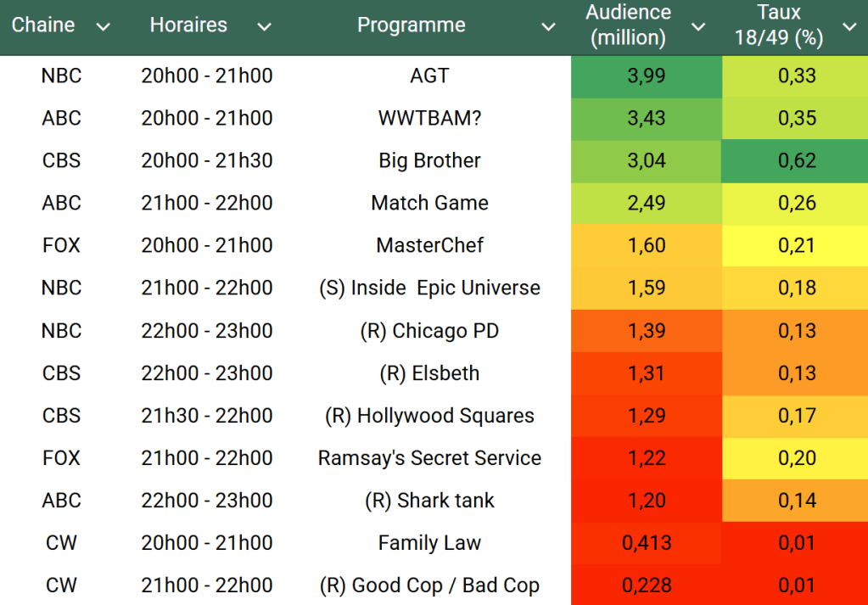The height and width of the screenshot is (605, 868).
Task: Click the 21h30 - 22h00 time slot cell
Action: tap(207, 416)
